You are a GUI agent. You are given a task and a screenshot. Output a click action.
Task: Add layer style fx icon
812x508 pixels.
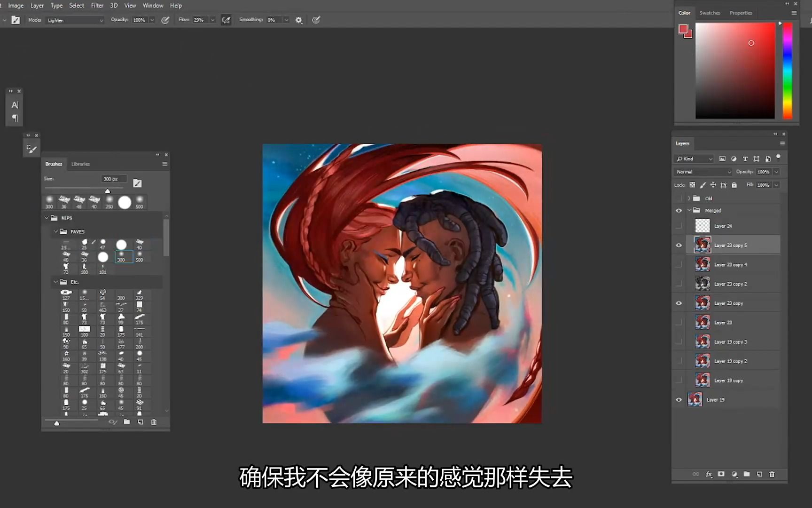tap(709, 474)
